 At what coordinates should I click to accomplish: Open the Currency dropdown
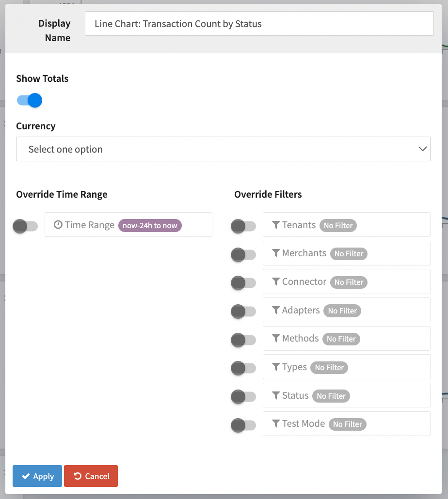coord(223,149)
